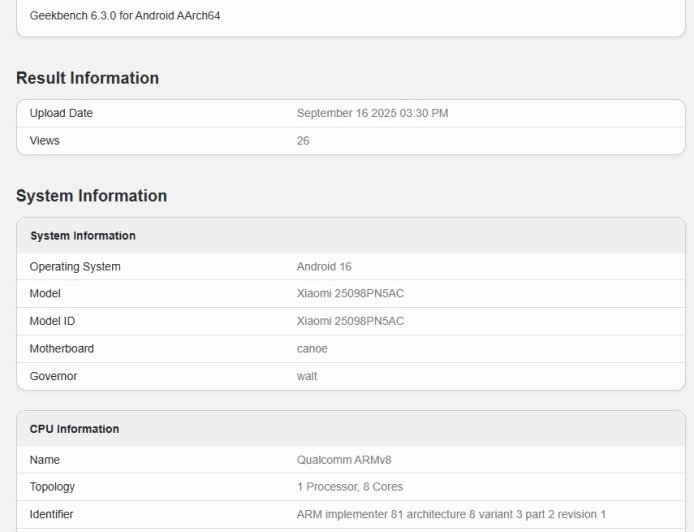The height and width of the screenshot is (532, 694).
Task: Click the large System Information section heading
Action: (x=91, y=196)
